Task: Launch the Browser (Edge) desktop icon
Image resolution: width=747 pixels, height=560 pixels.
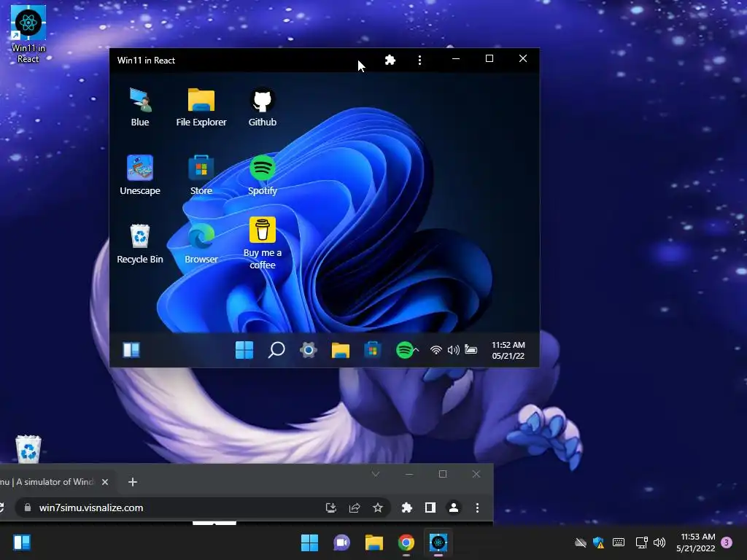Action: 201,244
